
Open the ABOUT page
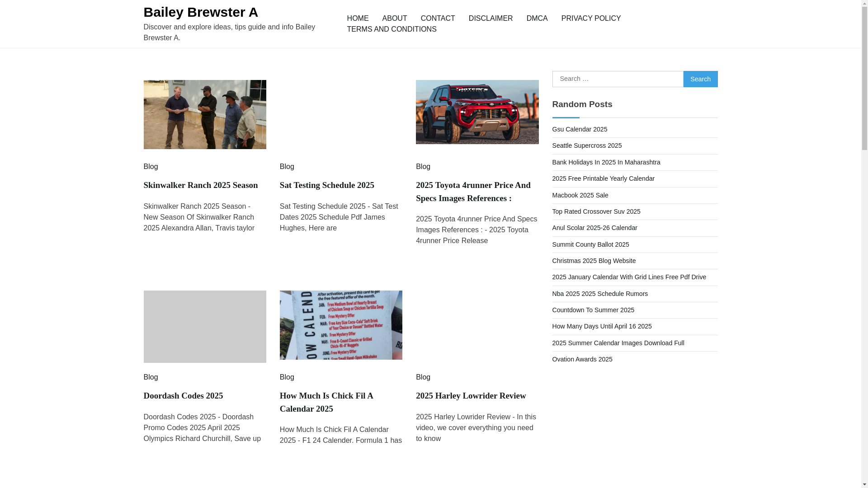coord(394,19)
